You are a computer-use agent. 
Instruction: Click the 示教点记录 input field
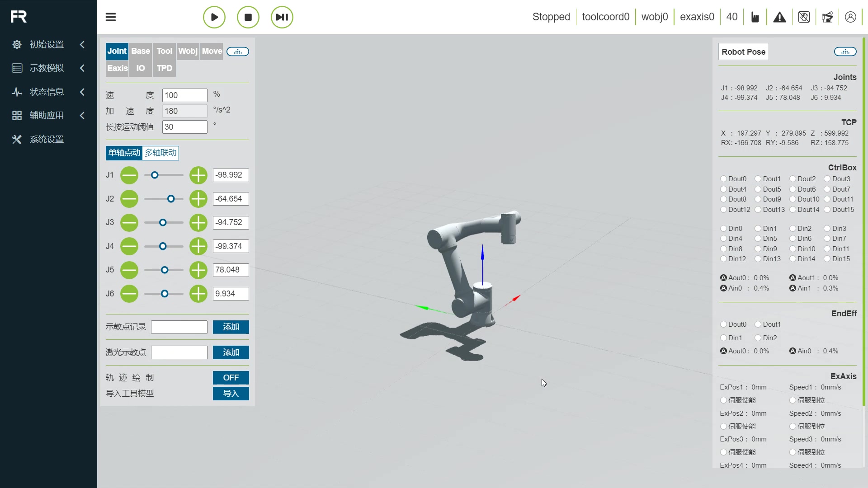click(179, 327)
